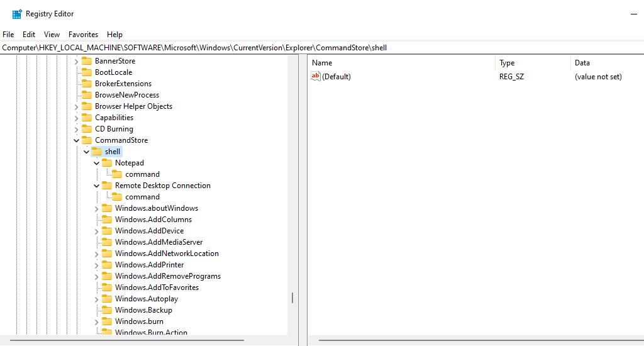Viewport: 644px width, 346px height.
Task: Open the Edit menu
Action: (29, 35)
